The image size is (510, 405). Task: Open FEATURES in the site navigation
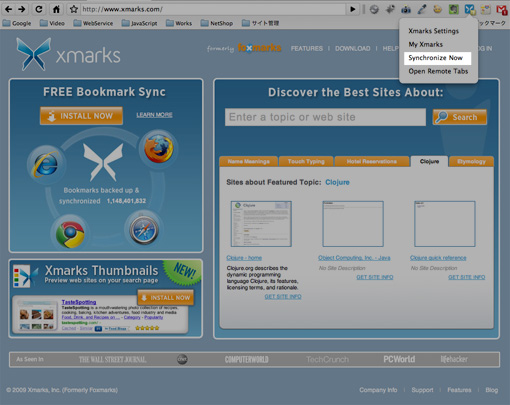point(307,48)
